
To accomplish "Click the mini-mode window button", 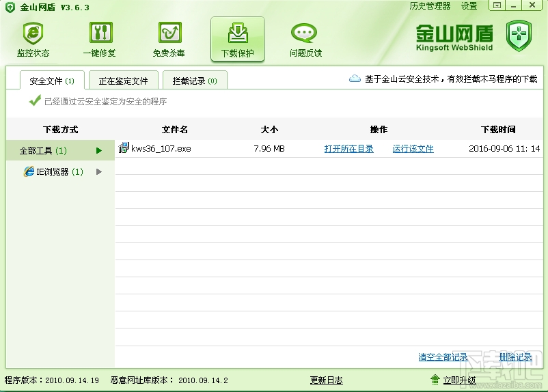I will coord(497,5).
